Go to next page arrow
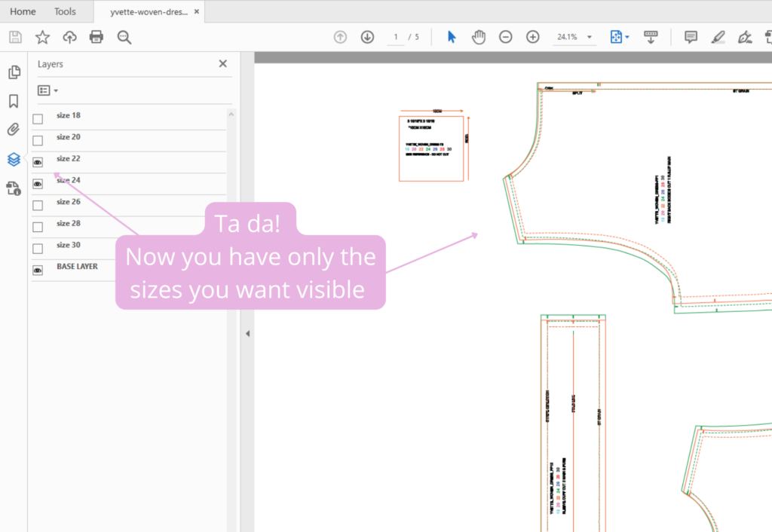Viewport: 772px width, 532px height. coord(367,37)
